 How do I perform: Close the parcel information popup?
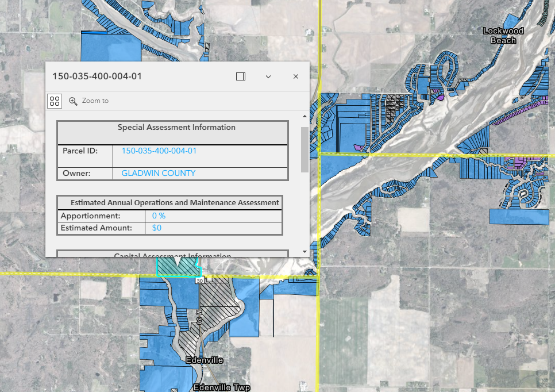point(296,76)
